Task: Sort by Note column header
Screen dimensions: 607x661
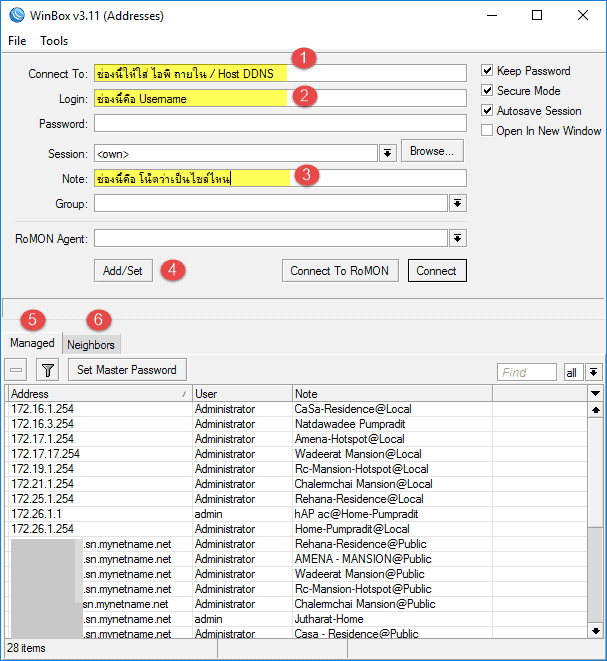Action: (x=392, y=394)
